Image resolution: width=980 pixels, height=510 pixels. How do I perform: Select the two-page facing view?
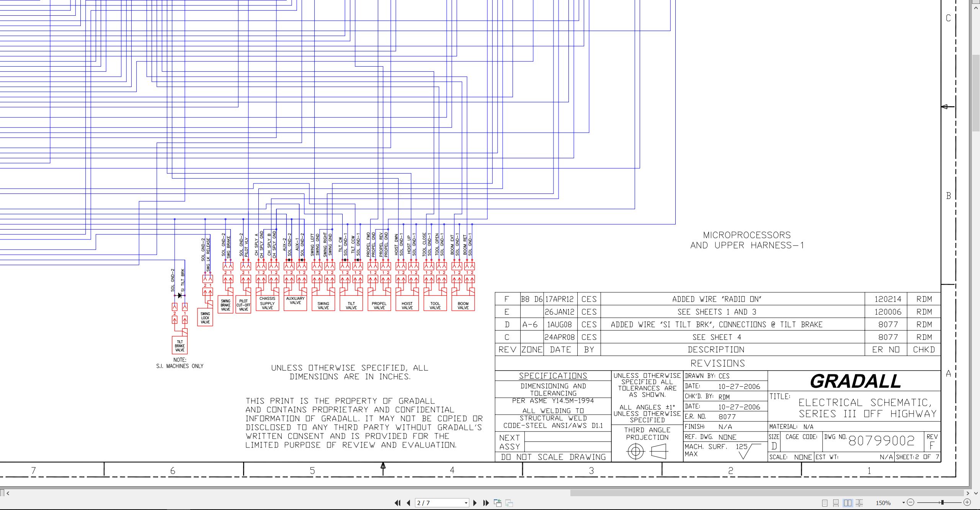[x=848, y=503]
